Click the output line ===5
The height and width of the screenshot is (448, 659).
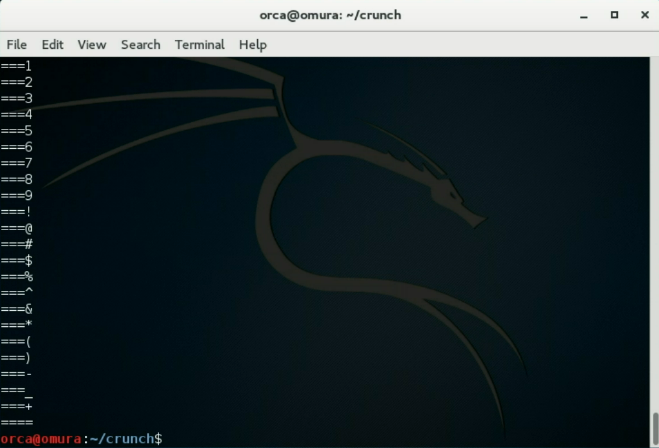[x=16, y=131]
